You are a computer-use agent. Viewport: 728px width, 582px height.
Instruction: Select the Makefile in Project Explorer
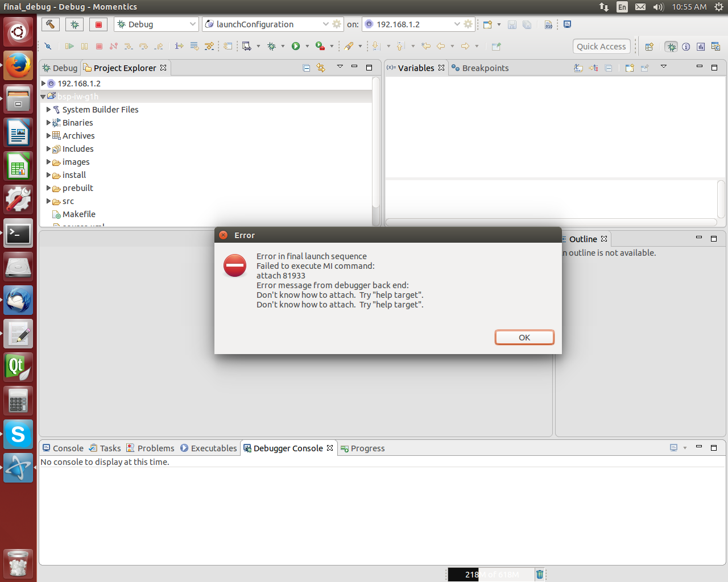point(78,214)
